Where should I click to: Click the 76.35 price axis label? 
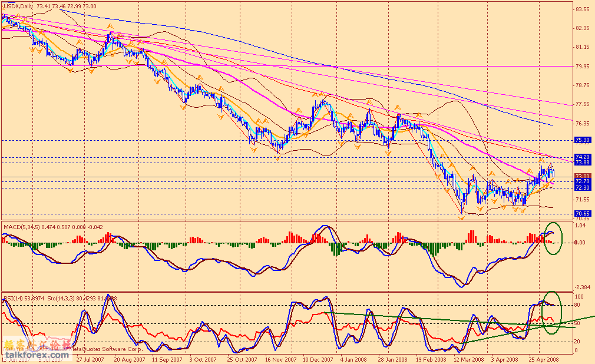tap(583, 123)
